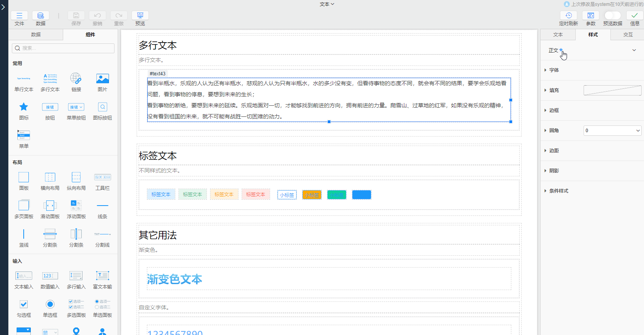Select the Link globe component
Image resolution: width=644 pixels, height=335 pixels.
pyautogui.click(x=76, y=79)
